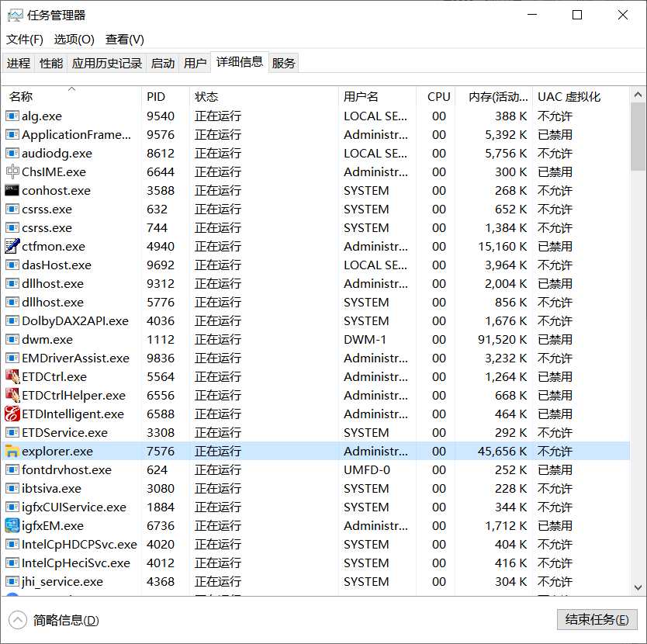Click the DolbyDAX2API.exe process icon
Image resolution: width=647 pixels, height=644 pixels.
(12, 320)
